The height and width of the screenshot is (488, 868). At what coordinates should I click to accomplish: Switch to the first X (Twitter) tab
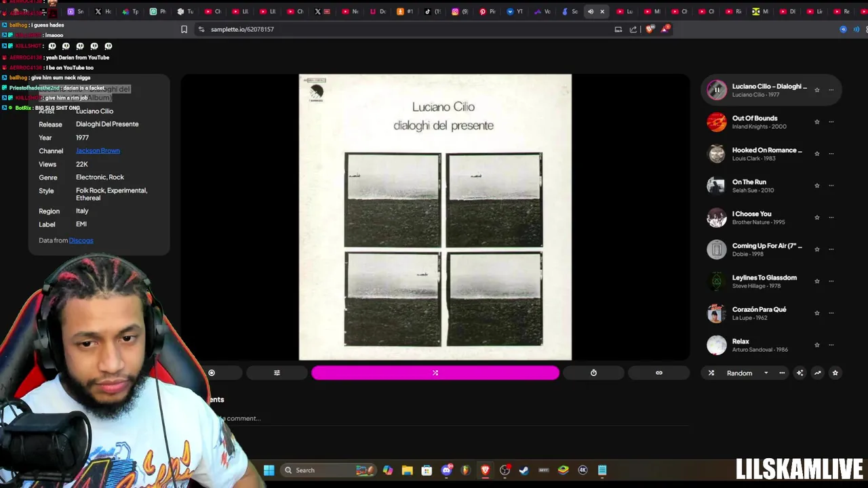click(x=103, y=12)
